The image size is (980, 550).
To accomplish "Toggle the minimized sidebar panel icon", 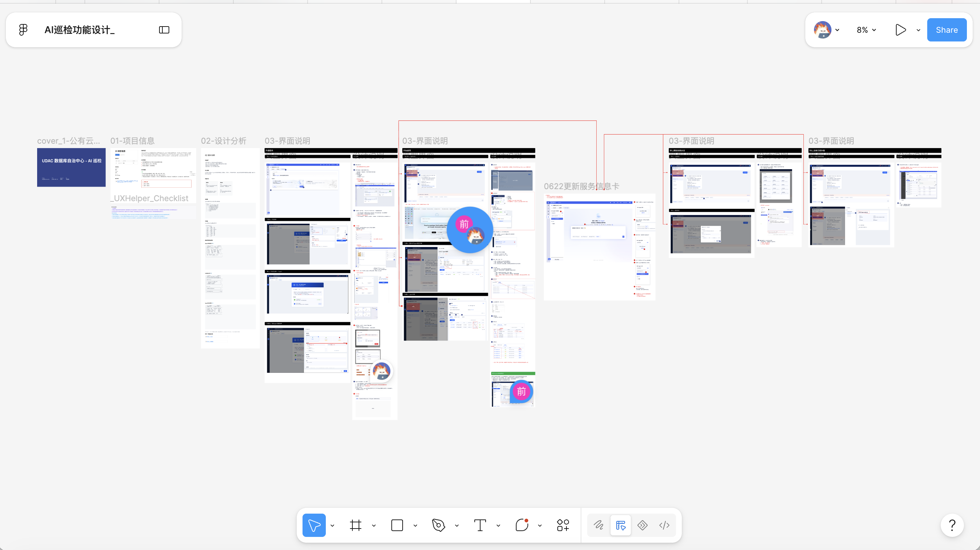I will [x=164, y=30].
